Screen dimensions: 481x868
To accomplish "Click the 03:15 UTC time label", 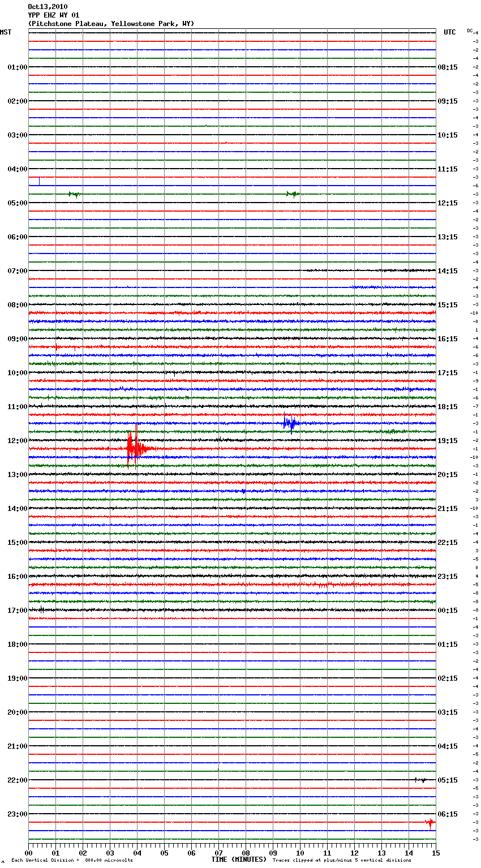I will (x=448, y=712).
